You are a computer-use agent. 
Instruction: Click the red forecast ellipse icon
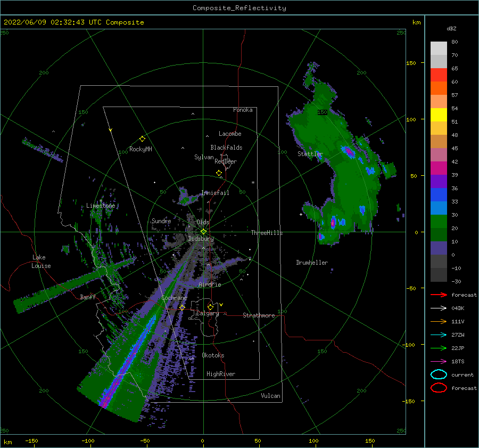tap(439, 388)
